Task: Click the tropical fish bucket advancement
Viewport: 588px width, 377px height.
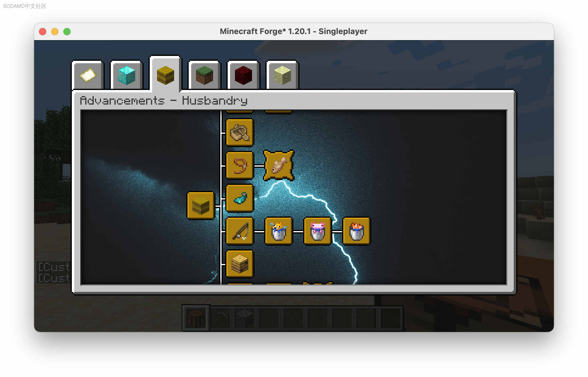Action: click(357, 231)
